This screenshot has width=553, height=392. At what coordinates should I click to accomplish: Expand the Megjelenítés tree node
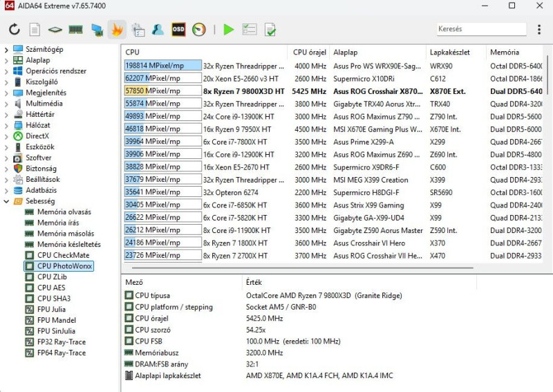pos(6,93)
